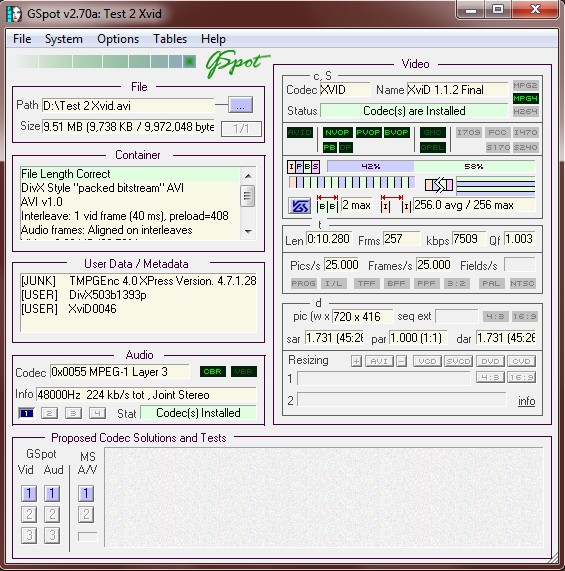565x571 pixels.
Task: Click the I/P/B frame percentage bar
Action: coord(431,166)
